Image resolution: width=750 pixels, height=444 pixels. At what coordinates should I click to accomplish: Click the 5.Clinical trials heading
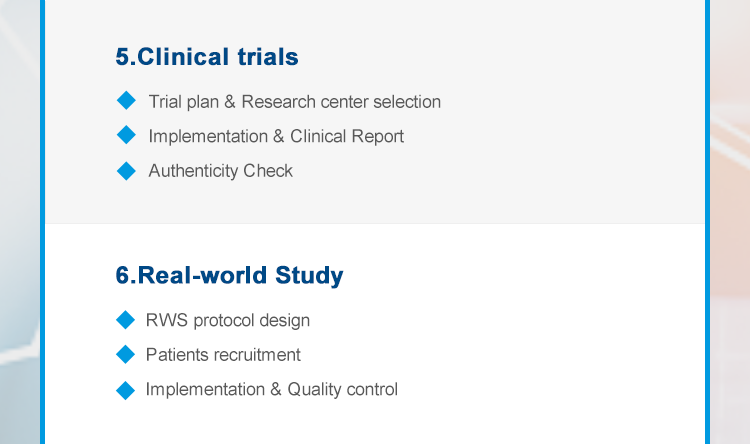point(207,57)
